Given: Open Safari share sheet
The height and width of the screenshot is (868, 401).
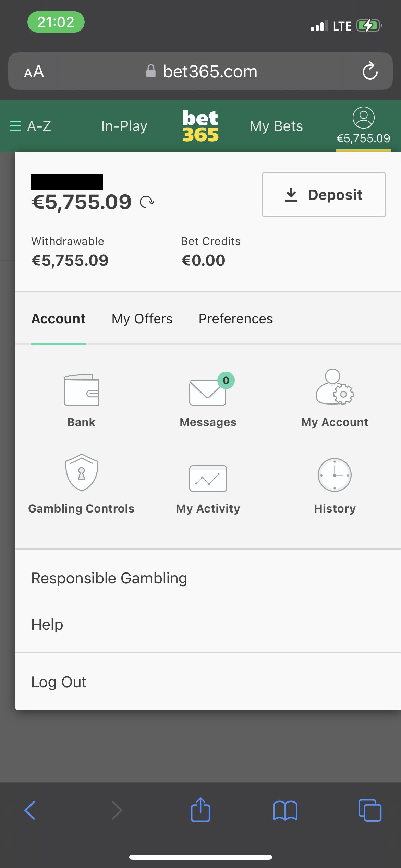Looking at the screenshot, I should tap(200, 810).
